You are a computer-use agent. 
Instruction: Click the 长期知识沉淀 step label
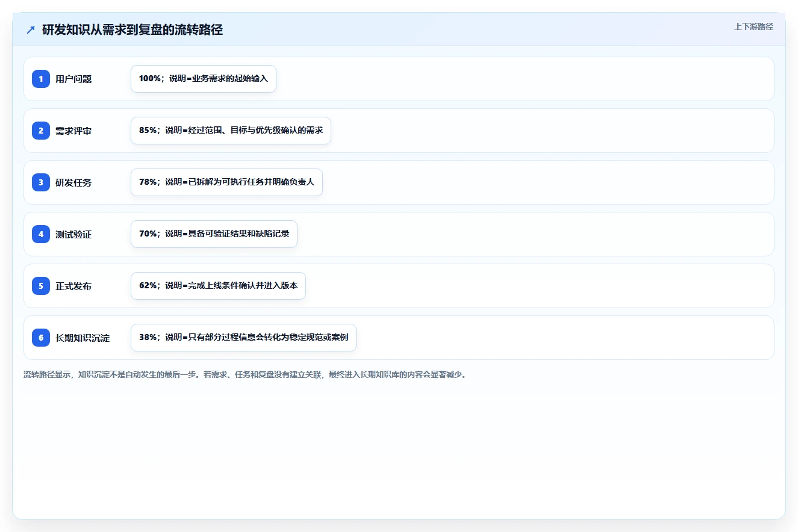83,338
